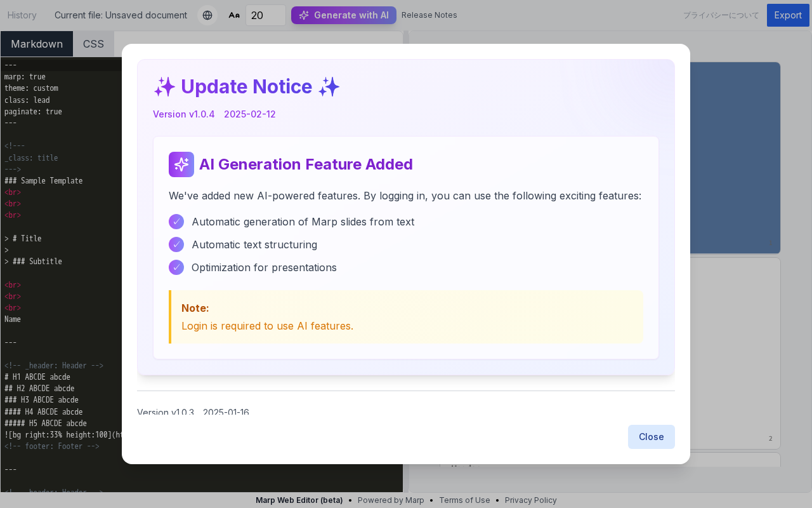Image resolution: width=812 pixels, height=508 pixels.
Task: Click the sparkle icon on Generate with AI
Action: tap(304, 15)
